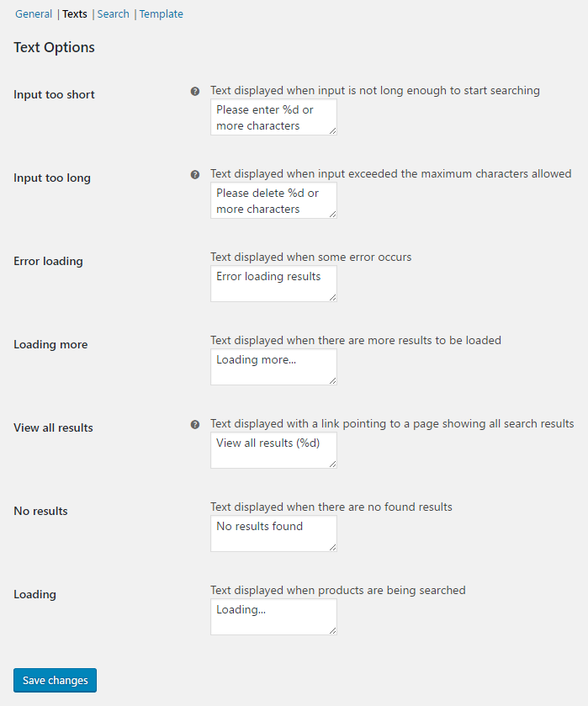Click help icon beside Input too long

click(x=195, y=175)
